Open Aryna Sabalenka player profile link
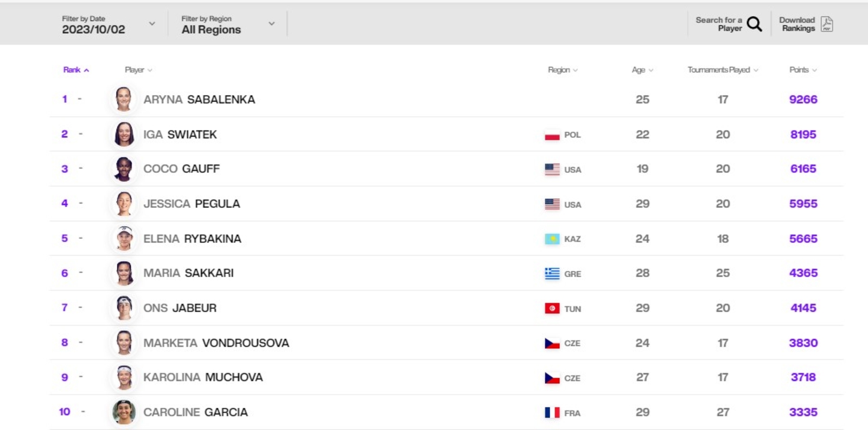This screenshot has height=430, width=868. pyautogui.click(x=199, y=100)
